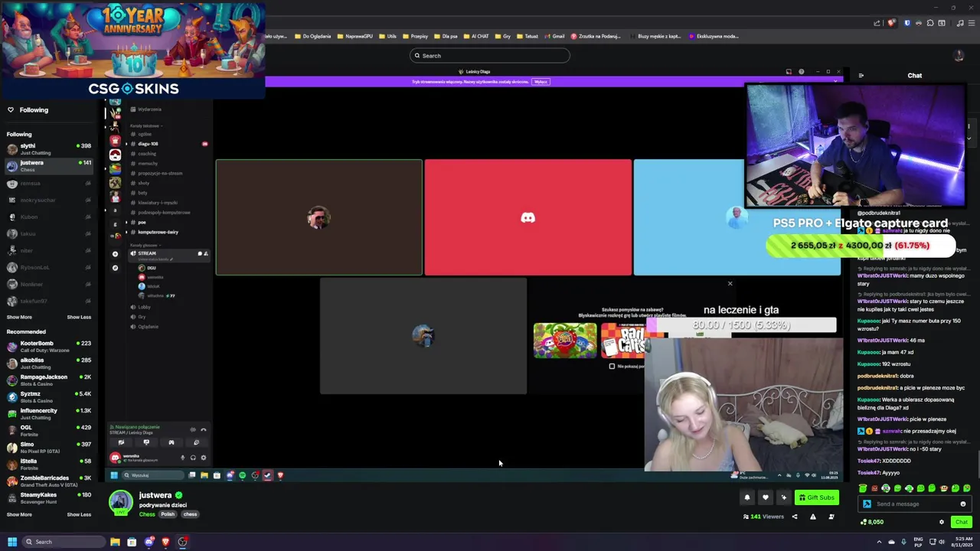Click Wyłącz button on purple streamer banner

[541, 82]
